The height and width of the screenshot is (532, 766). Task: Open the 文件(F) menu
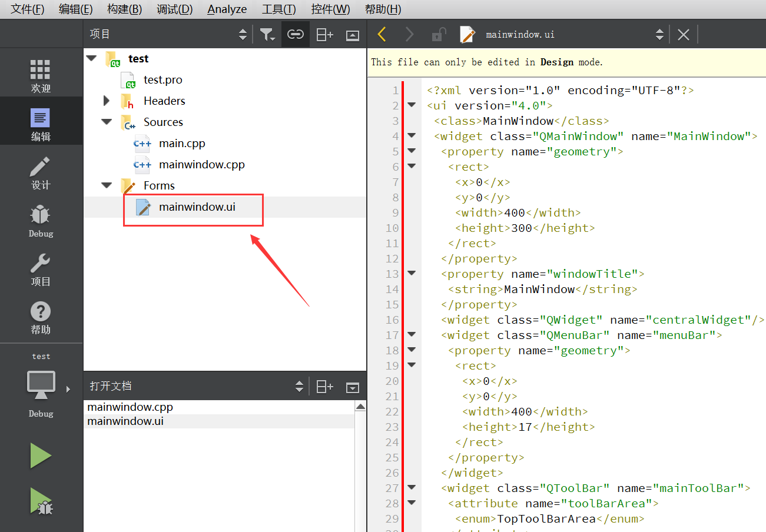coord(27,9)
